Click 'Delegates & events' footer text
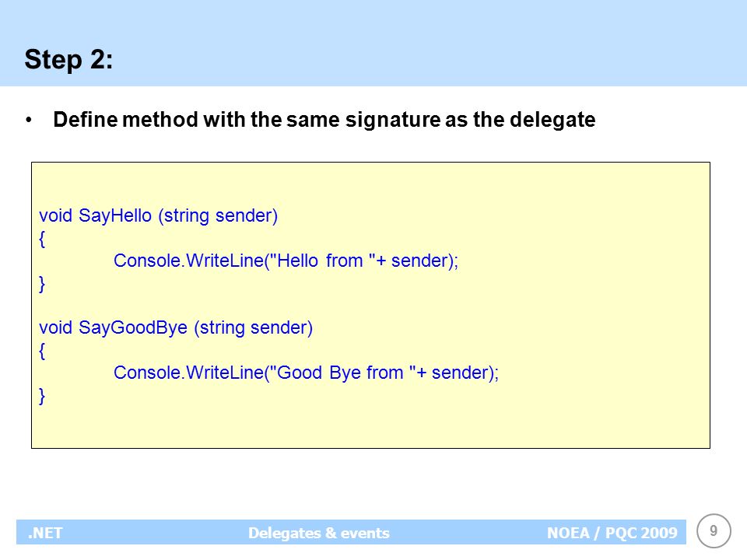Image resolution: width=747 pixels, height=560 pixels. coord(319,533)
